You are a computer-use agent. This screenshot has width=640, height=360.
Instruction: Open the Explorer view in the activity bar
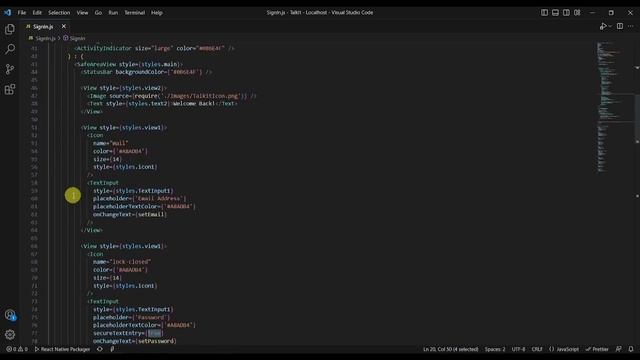10,29
